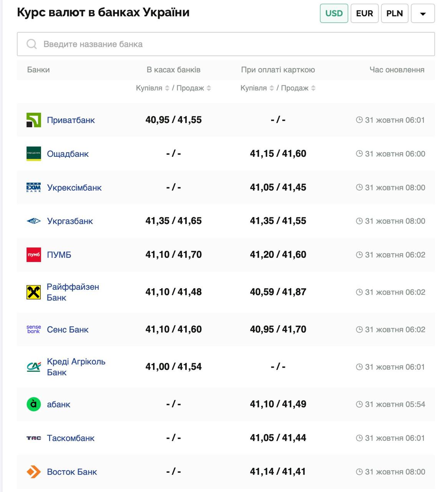Click the Raiffeisen yellow logo icon

[x=33, y=292]
